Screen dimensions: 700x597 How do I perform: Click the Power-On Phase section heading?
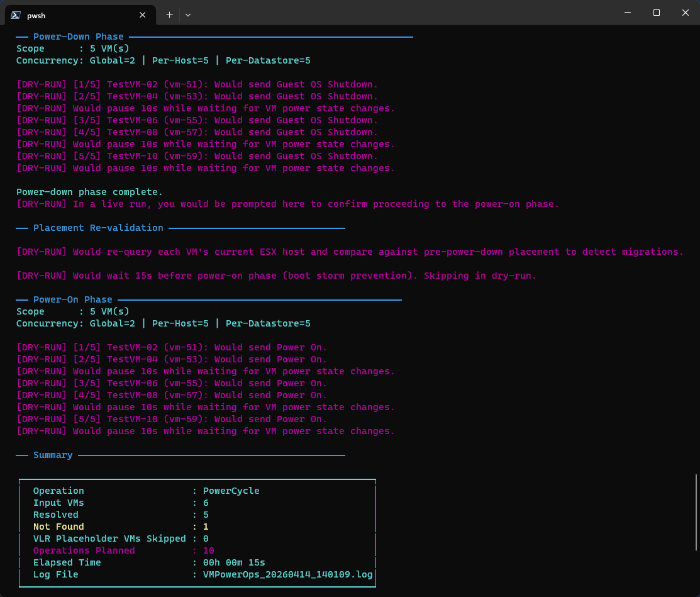point(72,299)
